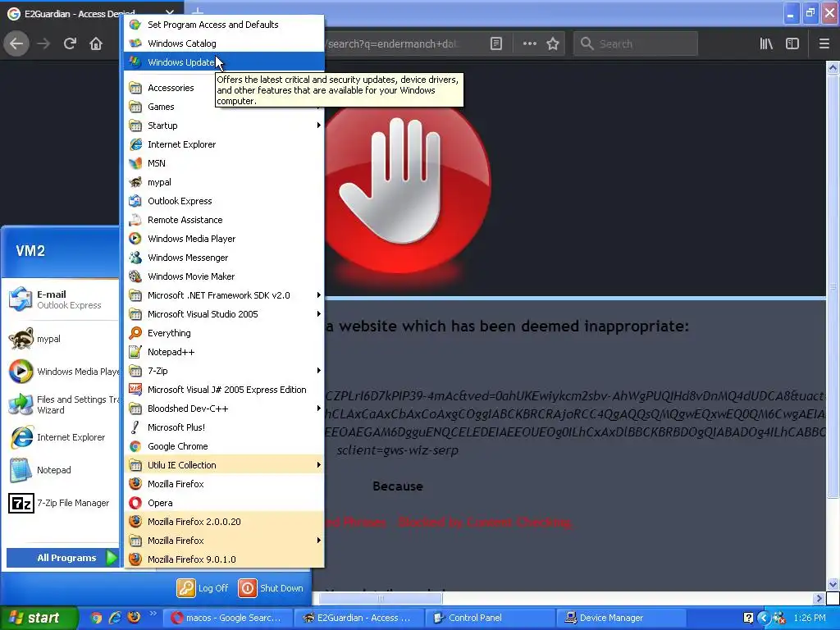840x630 pixels.
Task: Open Windows Update from the programs menu
Action: [224, 62]
